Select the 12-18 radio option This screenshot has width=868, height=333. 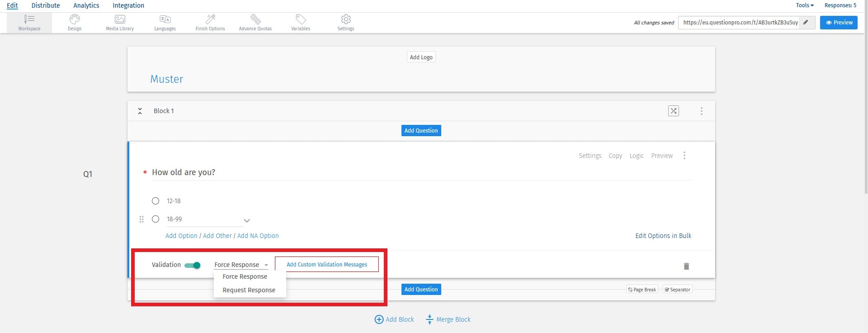[x=156, y=201]
